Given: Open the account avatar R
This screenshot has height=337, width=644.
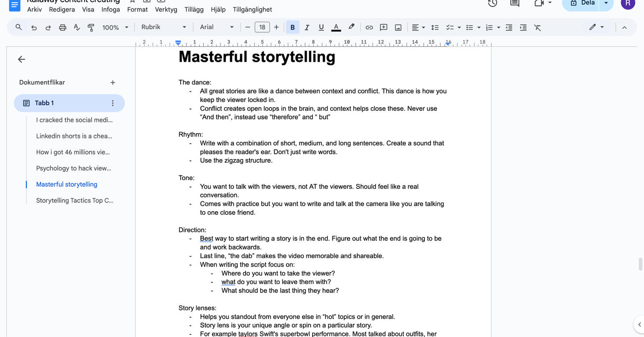Looking at the screenshot, I should coord(628,3).
